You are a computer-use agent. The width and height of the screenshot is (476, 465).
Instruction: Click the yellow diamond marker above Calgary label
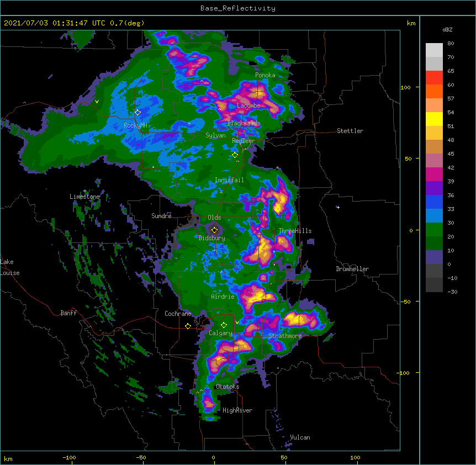pos(224,325)
